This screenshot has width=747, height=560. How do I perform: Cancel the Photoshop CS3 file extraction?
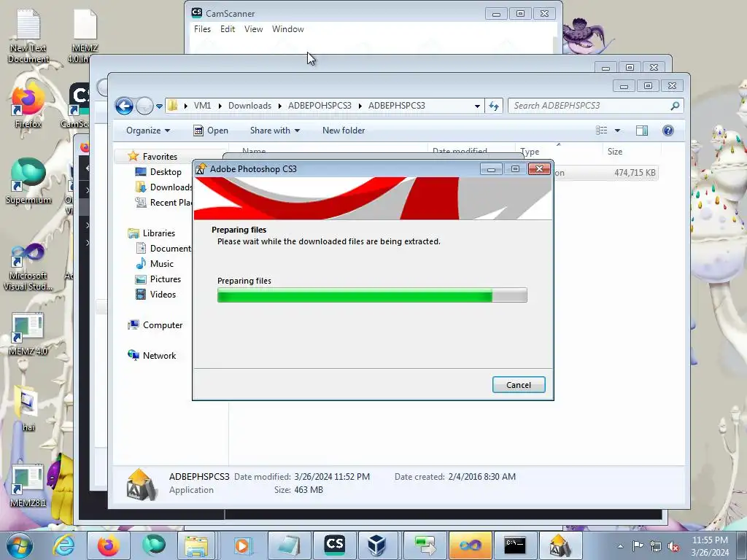tap(519, 385)
